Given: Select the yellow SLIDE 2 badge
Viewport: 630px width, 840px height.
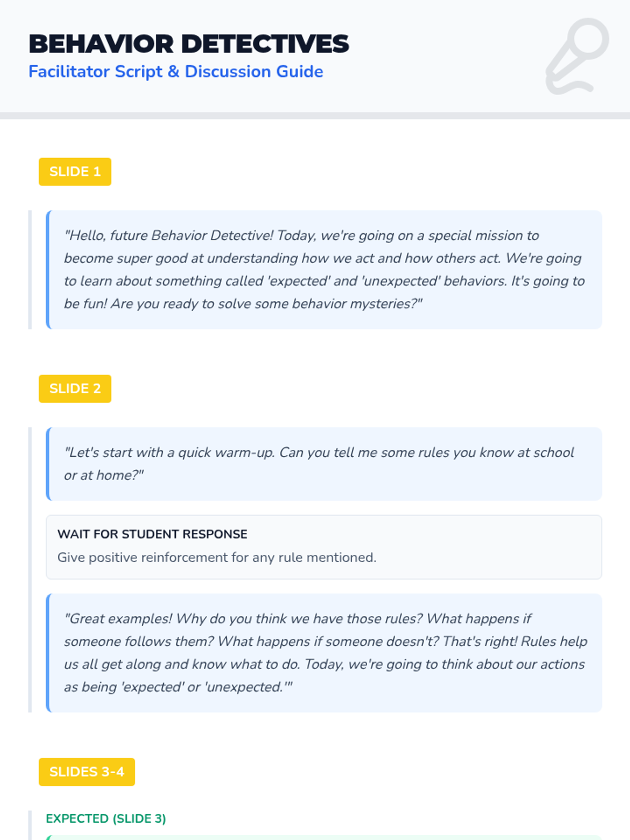Looking at the screenshot, I should point(75,388).
